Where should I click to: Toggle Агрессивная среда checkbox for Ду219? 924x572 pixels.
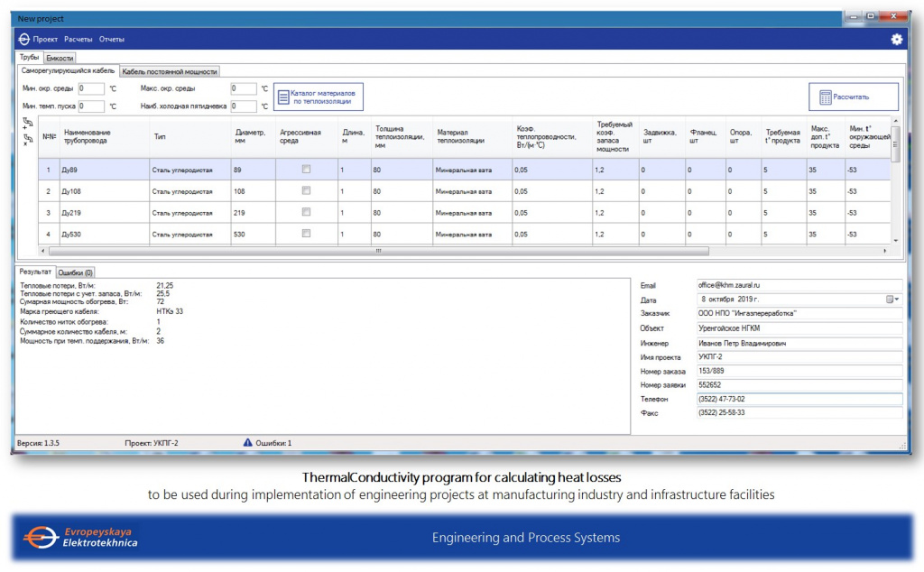coord(306,211)
